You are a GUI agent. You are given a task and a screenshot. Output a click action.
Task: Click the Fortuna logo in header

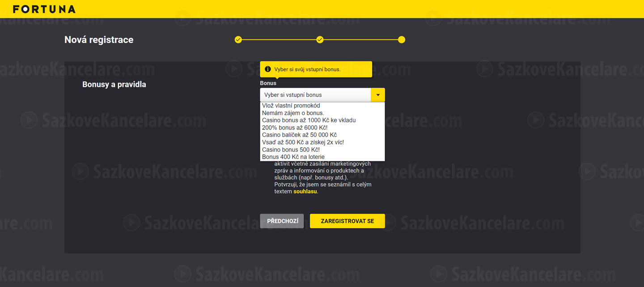44,9
